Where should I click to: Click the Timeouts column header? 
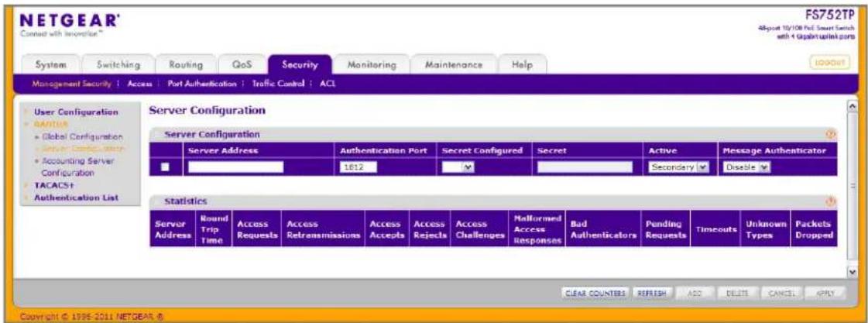click(715, 229)
